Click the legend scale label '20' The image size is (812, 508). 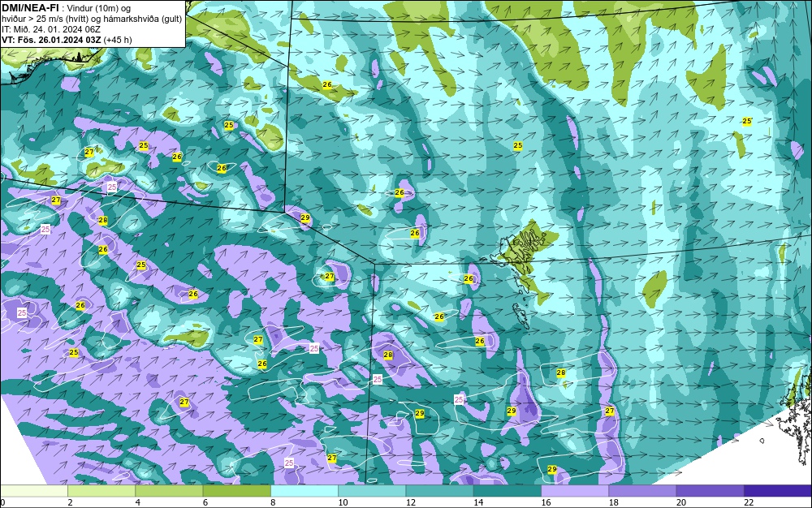pos(681,502)
